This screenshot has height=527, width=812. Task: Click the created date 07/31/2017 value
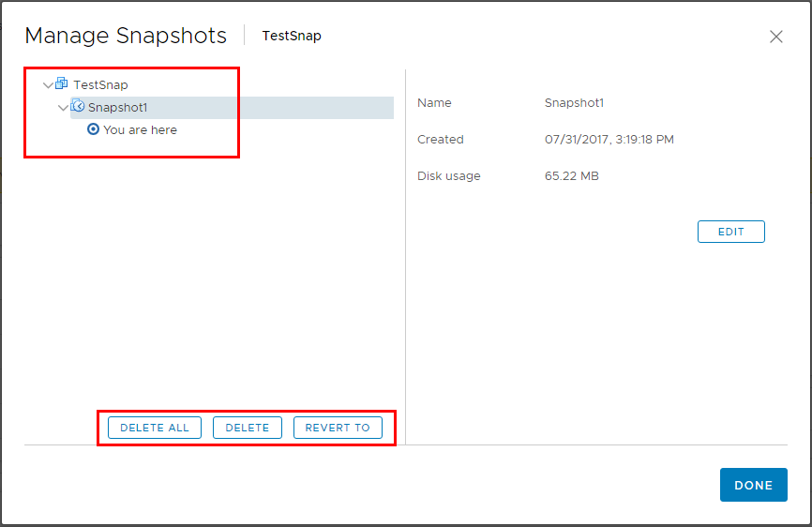point(609,140)
